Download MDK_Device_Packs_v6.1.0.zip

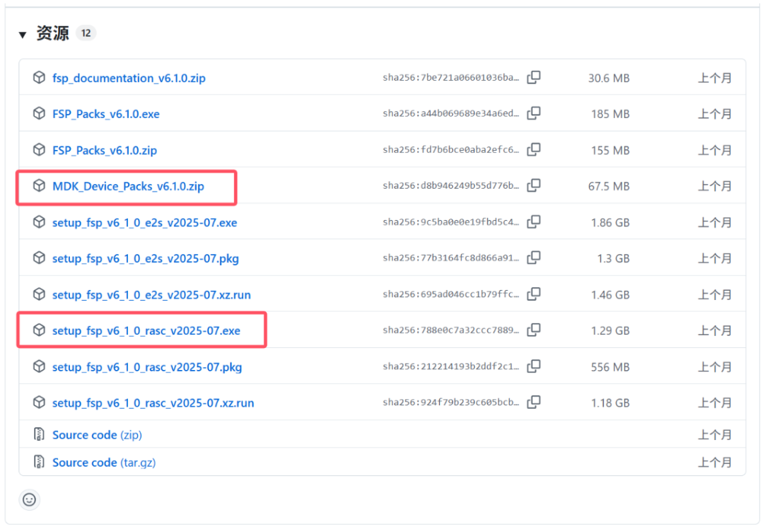(x=128, y=186)
